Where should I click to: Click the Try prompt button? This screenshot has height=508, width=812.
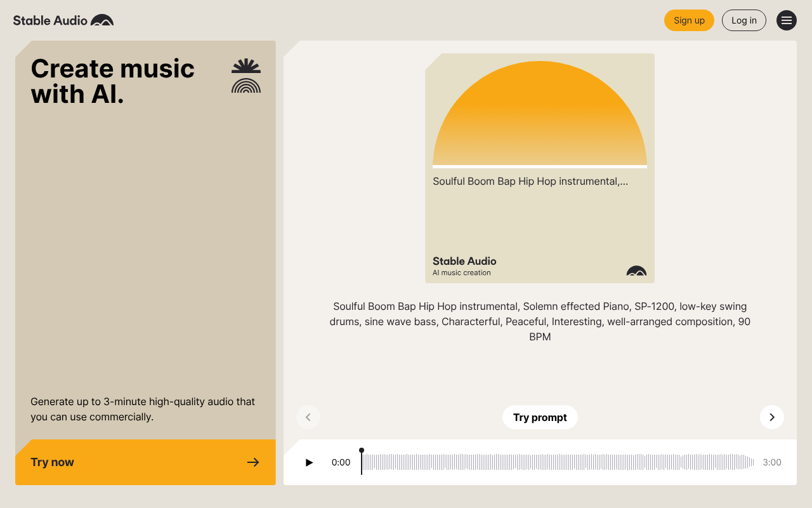coord(540,417)
